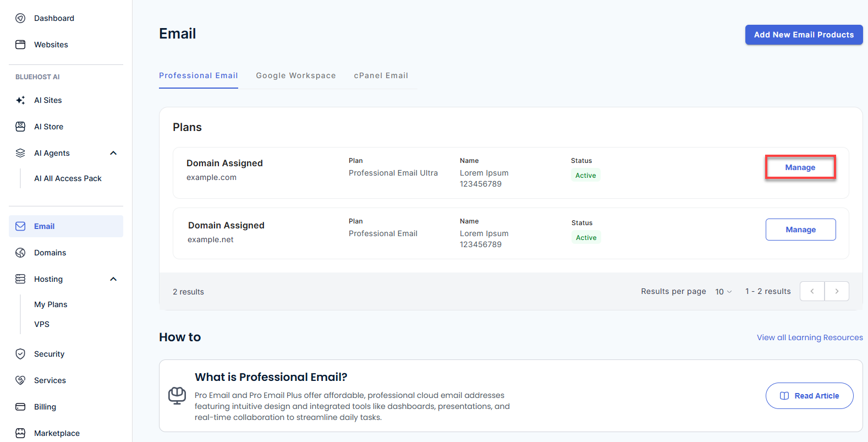Click the Billing card icon

pos(20,407)
